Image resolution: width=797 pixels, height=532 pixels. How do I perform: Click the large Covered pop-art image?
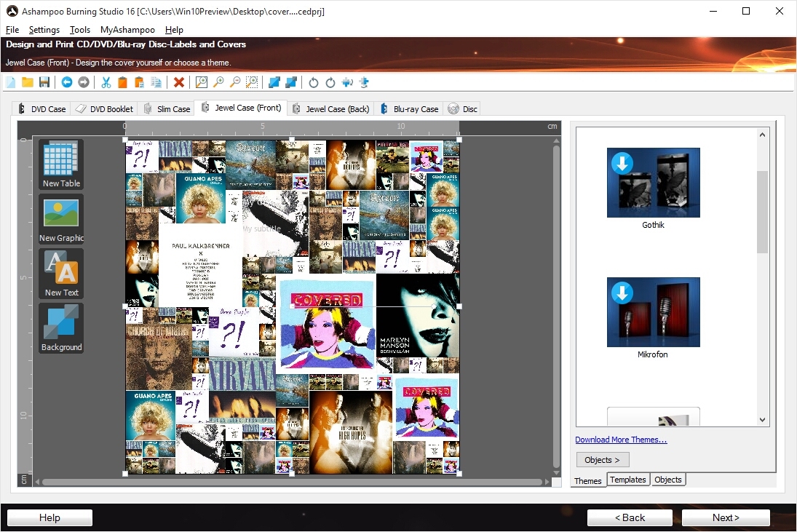[326, 324]
